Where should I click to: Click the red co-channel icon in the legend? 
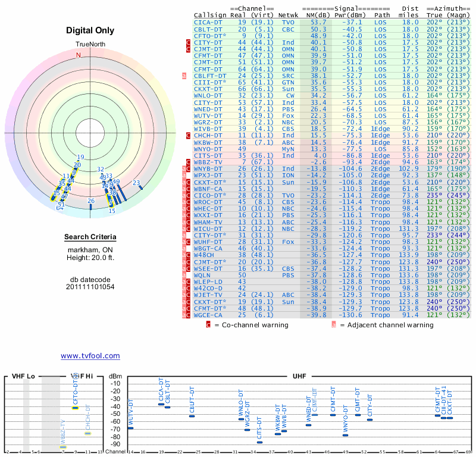pos(208,324)
